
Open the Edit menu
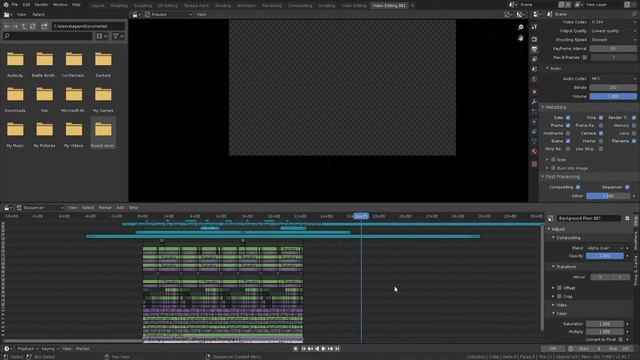pyautogui.click(x=27, y=4)
